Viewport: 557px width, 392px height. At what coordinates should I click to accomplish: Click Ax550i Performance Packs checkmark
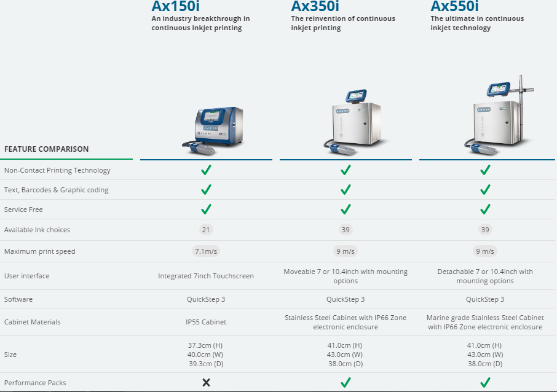[485, 382]
